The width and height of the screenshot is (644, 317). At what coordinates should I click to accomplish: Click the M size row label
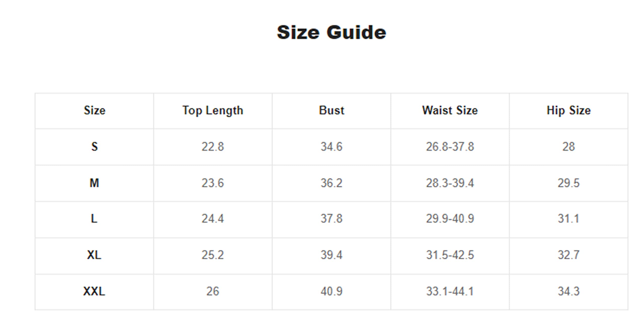tap(94, 183)
